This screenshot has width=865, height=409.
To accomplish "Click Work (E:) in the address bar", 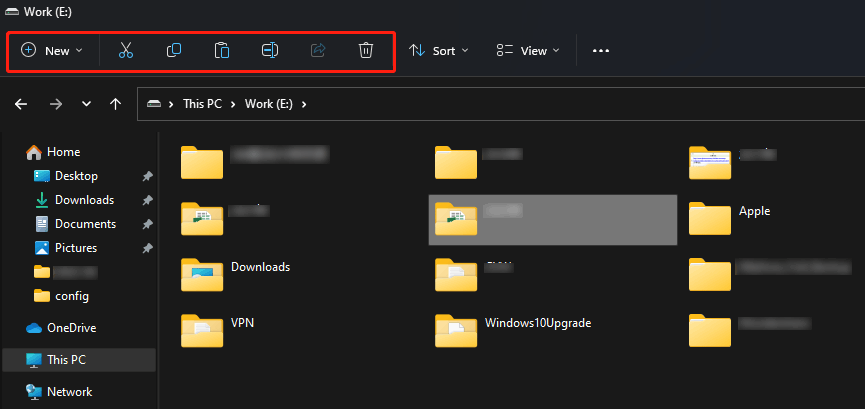I will click(x=269, y=104).
